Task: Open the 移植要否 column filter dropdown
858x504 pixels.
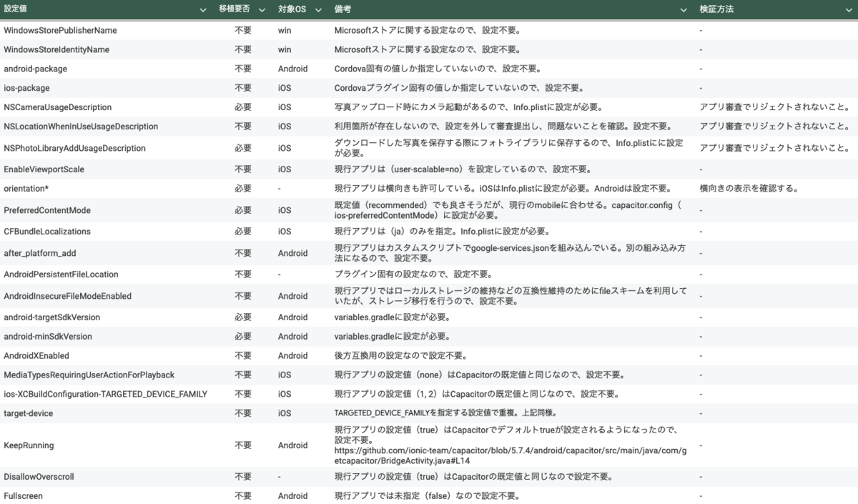Action: click(x=261, y=10)
